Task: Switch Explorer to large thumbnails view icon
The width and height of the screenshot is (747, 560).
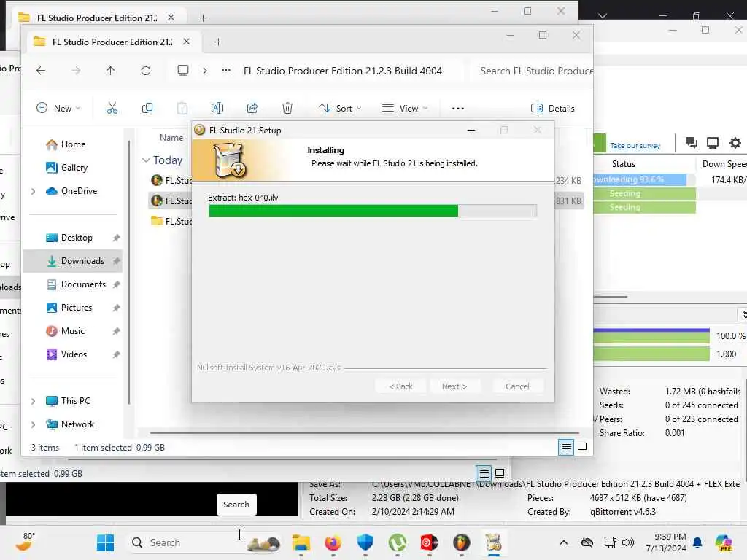Action: click(582, 447)
